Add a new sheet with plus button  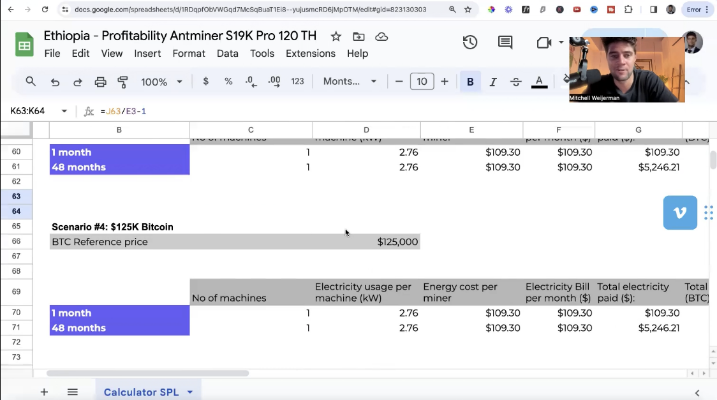44,392
